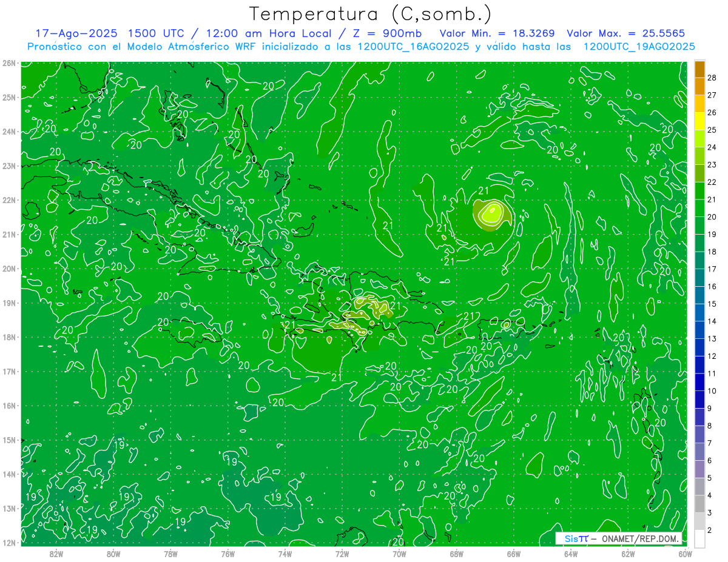Select the blue legend swatch between 14 and 15
The image size is (728, 562).
click(699, 312)
